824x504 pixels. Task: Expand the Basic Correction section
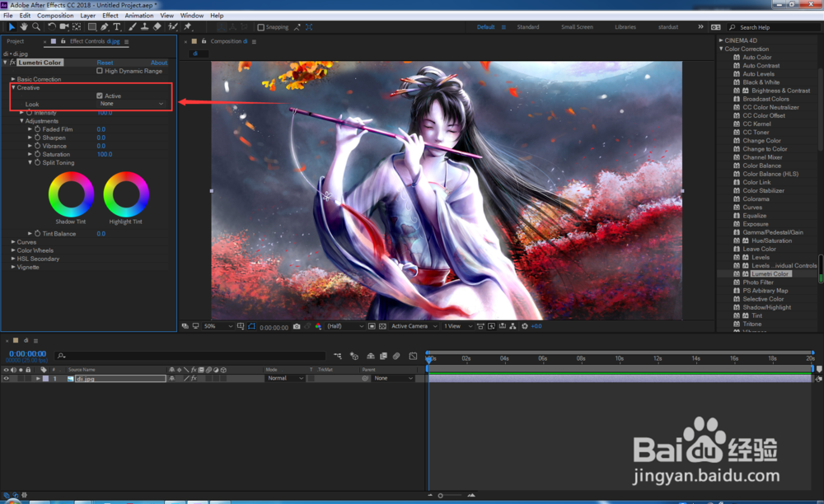(x=13, y=79)
